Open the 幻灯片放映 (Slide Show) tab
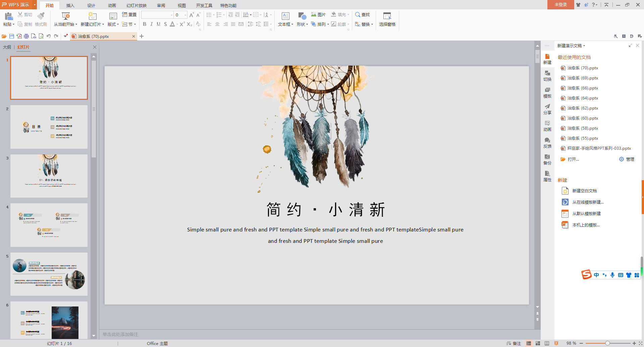The width and height of the screenshot is (644, 347). point(137,5)
